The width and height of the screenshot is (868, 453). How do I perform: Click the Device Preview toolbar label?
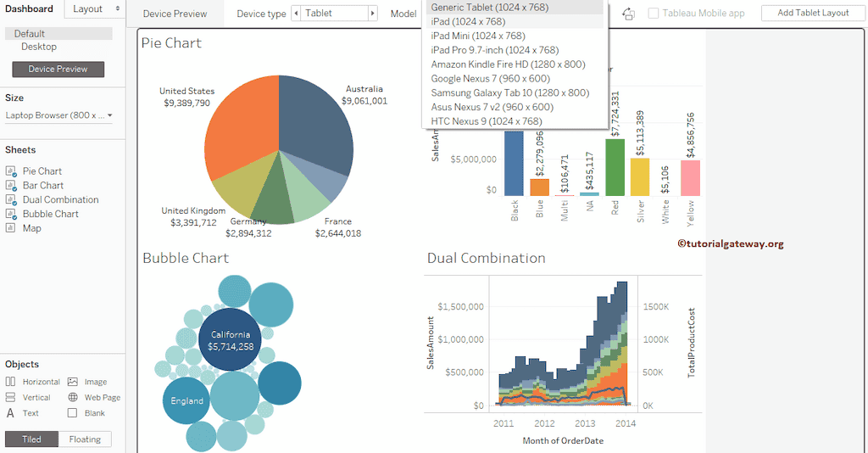coord(175,14)
